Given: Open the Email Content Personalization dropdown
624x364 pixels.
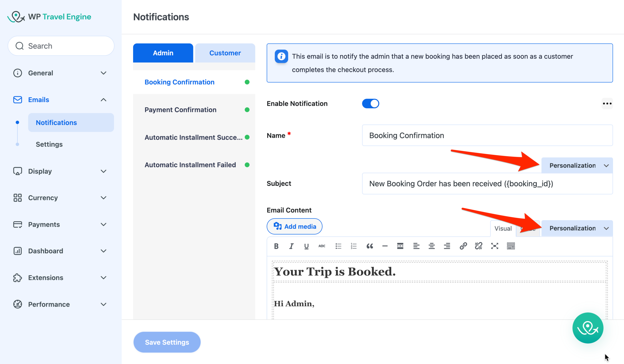Looking at the screenshot, I should click(577, 228).
